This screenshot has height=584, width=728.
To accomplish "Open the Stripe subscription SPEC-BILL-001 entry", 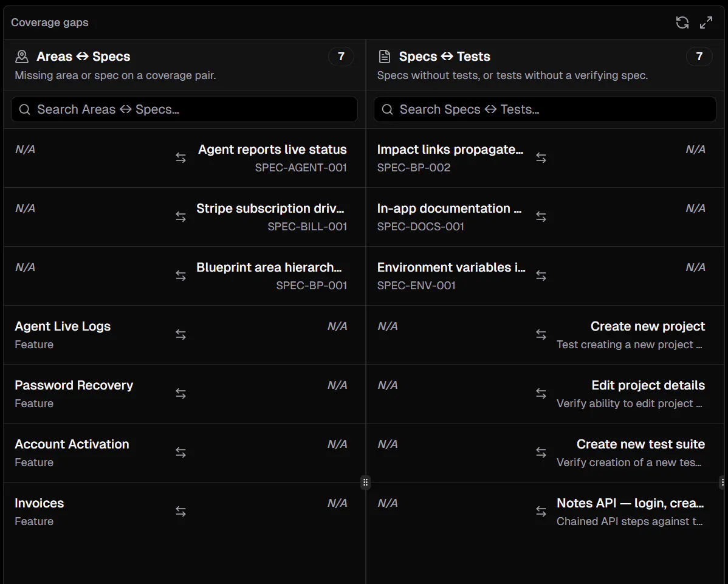I will (184, 217).
